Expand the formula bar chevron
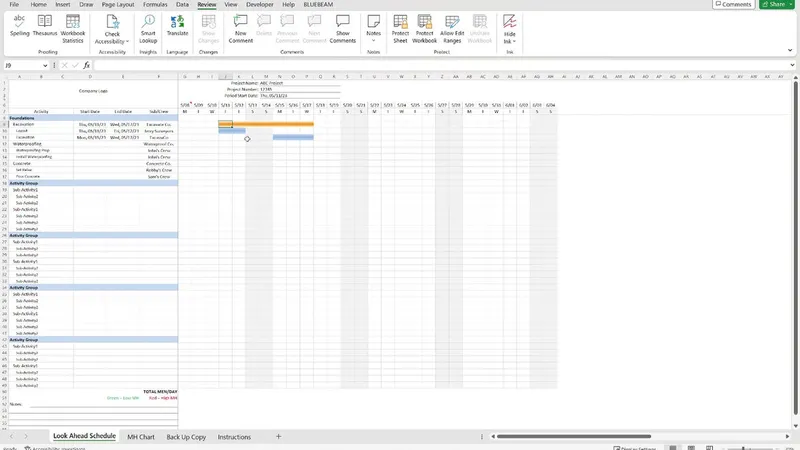The height and width of the screenshot is (450, 800). [x=792, y=65]
